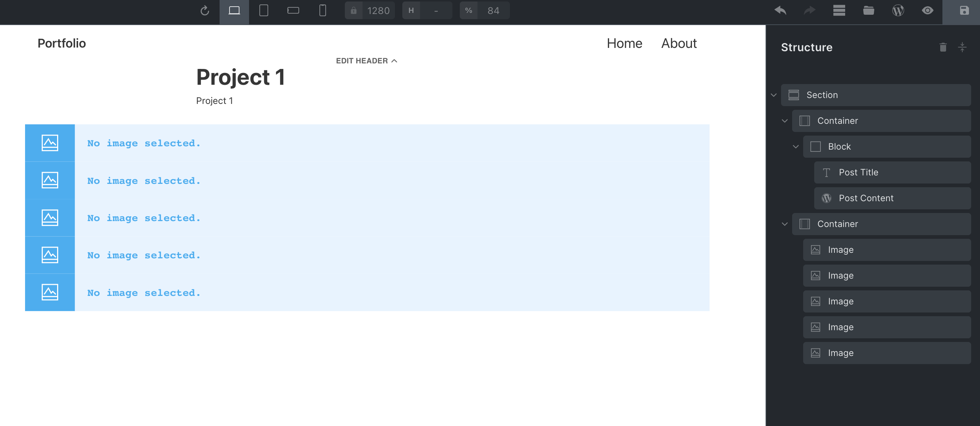Open the WordPress menu icon
This screenshot has height=426, width=980.
tap(898, 11)
